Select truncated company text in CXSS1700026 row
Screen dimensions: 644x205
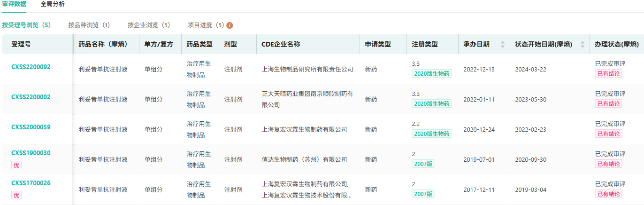(307, 189)
